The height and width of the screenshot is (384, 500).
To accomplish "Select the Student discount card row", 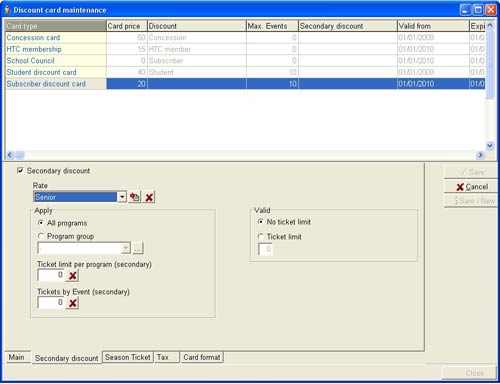I will (245, 72).
